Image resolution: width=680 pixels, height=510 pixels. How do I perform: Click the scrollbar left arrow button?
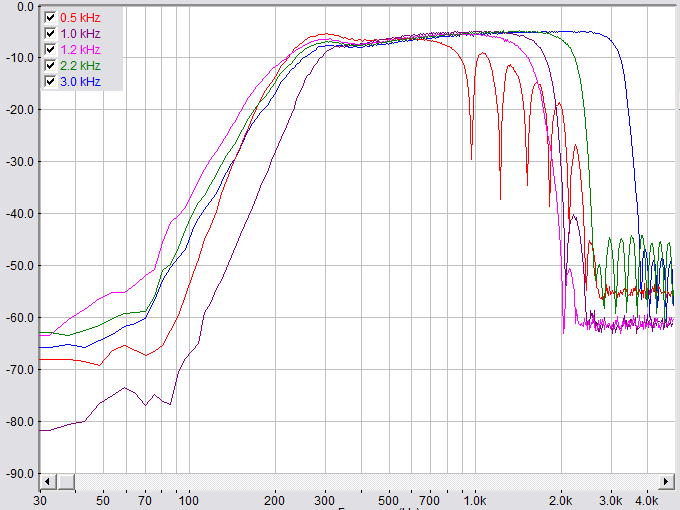pyautogui.click(x=47, y=480)
